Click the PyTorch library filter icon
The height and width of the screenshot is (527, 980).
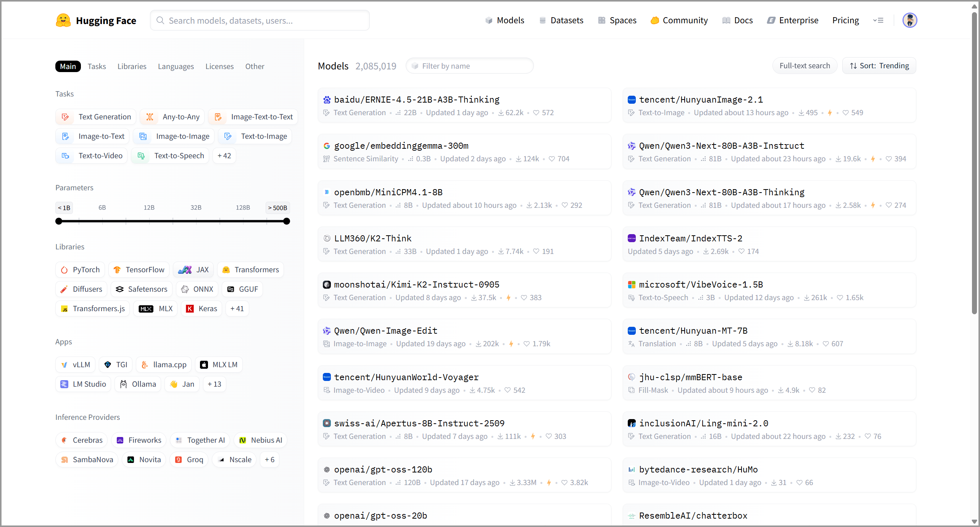click(x=64, y=270)
